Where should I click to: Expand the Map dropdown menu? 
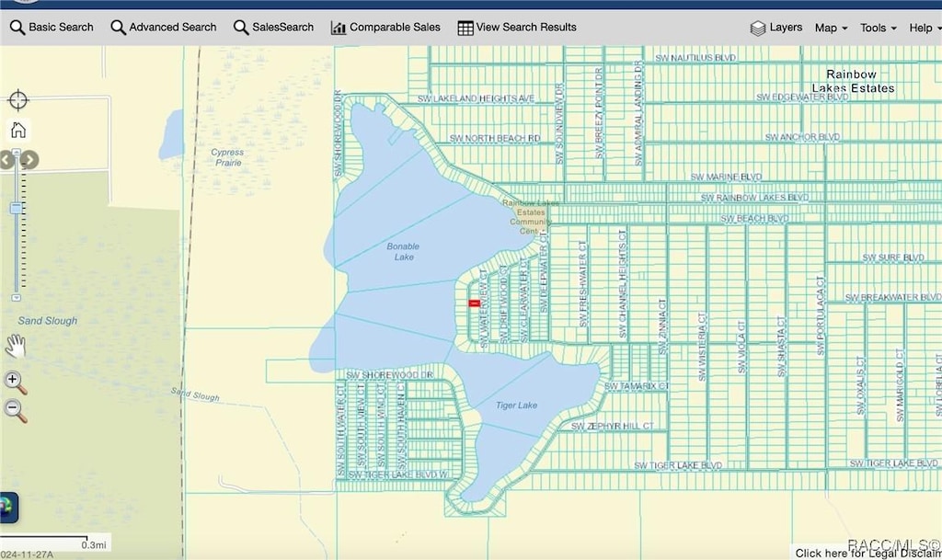pos(831,28)
